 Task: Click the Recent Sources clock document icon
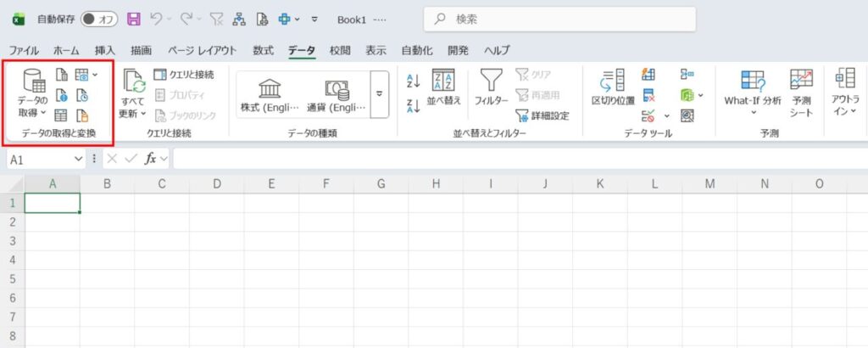tap(82, 95)
